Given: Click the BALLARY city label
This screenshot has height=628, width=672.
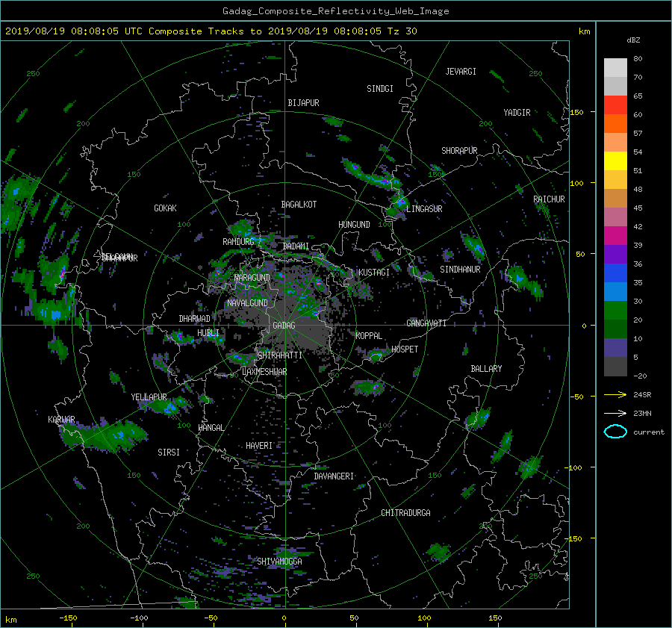Looking at the screenshot, I should [486, 369].
